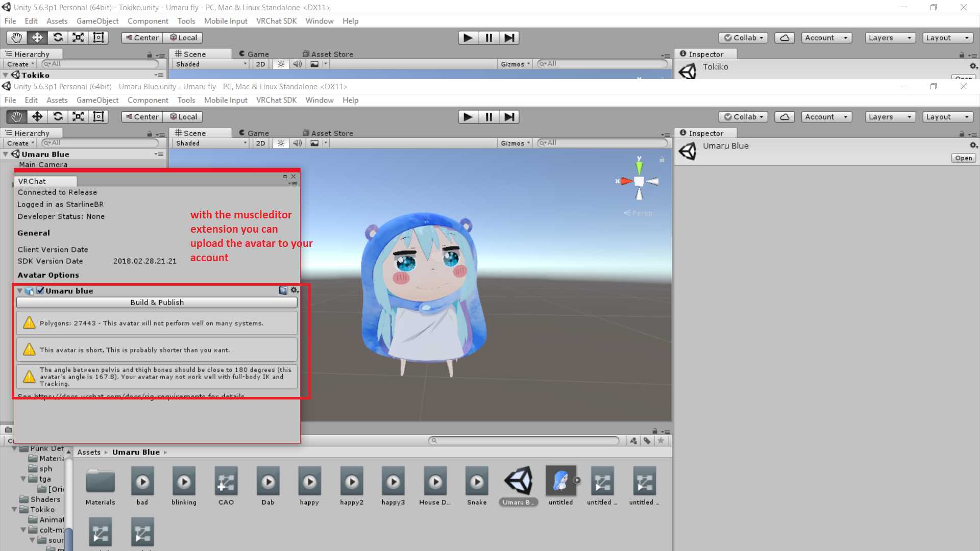The width and height of the screenshot is (980, 551).
Task: Toggle Center pivot mode button
Action: pos(142,117)
